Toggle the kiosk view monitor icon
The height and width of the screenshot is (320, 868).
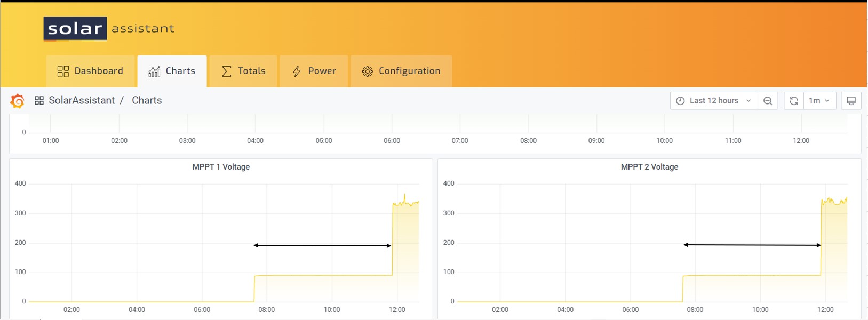[851, 101]
